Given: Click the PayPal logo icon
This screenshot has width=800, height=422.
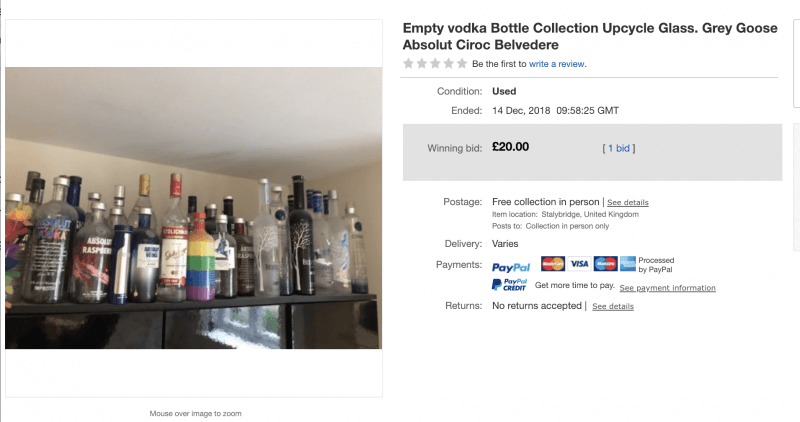Looking at the screenshot, I should pos(511,267).
